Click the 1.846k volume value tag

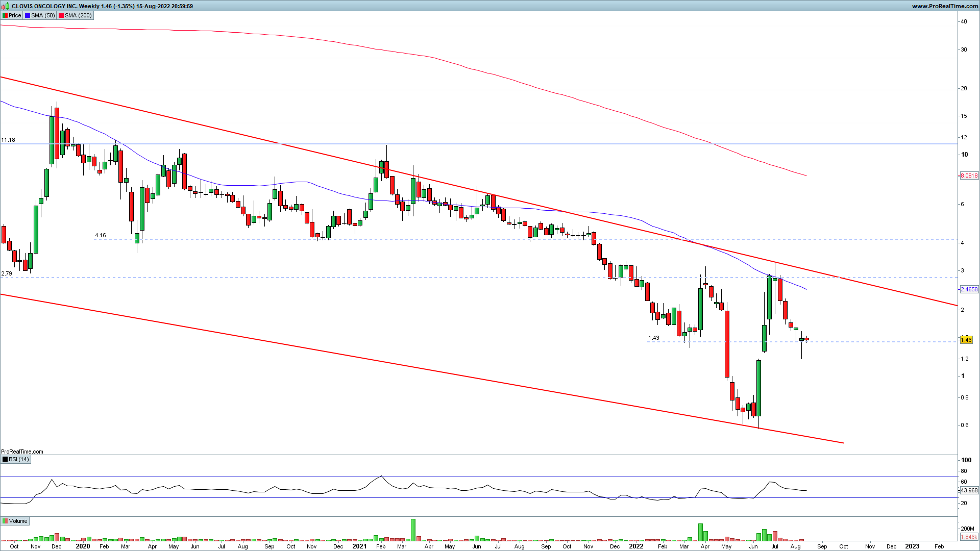pos(969,537)
